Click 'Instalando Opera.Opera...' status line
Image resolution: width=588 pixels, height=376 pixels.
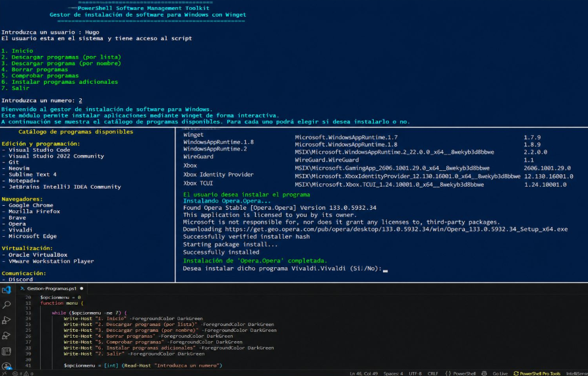point(227,201)
